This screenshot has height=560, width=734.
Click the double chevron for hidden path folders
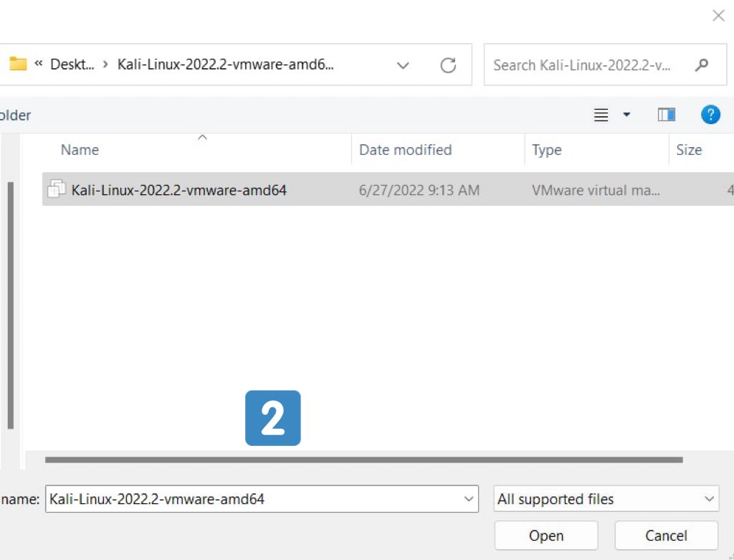click(39, 63)
